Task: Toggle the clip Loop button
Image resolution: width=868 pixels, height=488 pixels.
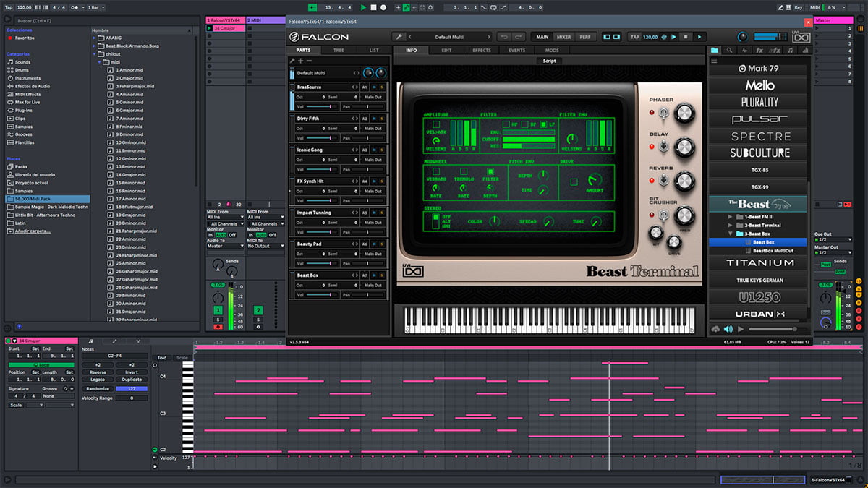Action: 41,365
